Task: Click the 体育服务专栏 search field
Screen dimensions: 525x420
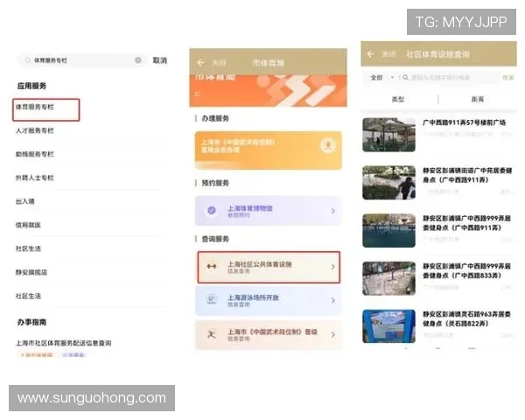Action: click(82, 60)
